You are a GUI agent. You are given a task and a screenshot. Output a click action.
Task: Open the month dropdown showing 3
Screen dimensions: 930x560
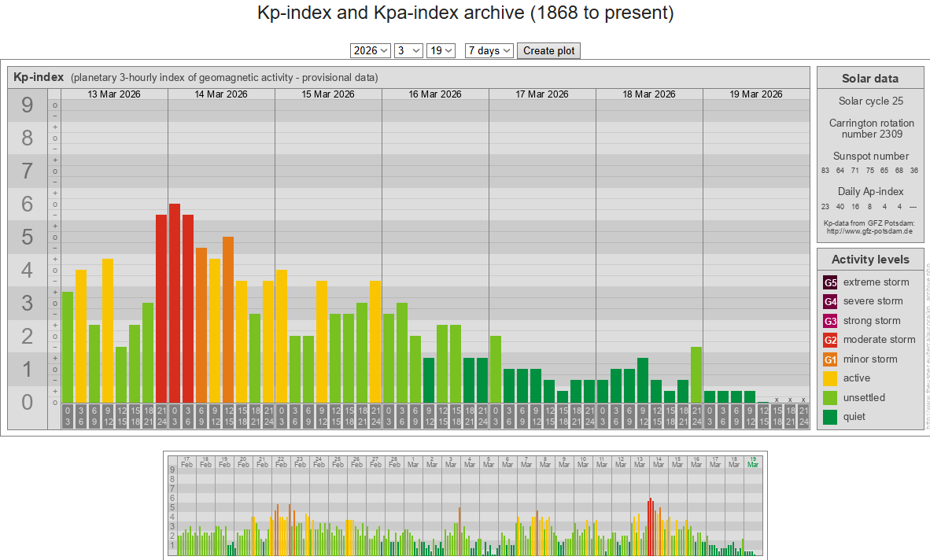[408, 51]
